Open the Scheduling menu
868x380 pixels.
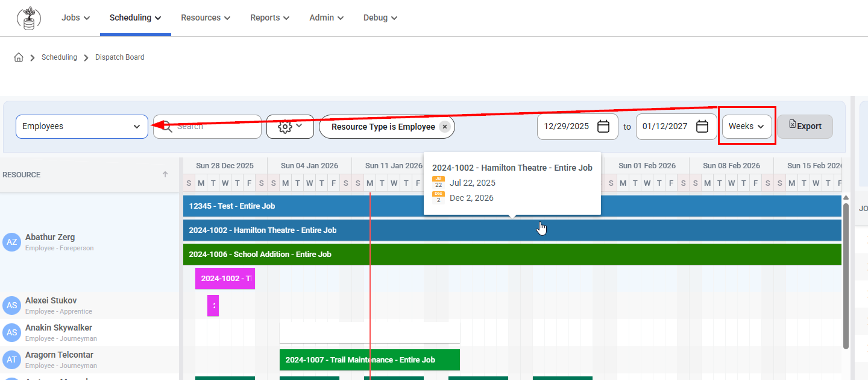pos(136,18)
